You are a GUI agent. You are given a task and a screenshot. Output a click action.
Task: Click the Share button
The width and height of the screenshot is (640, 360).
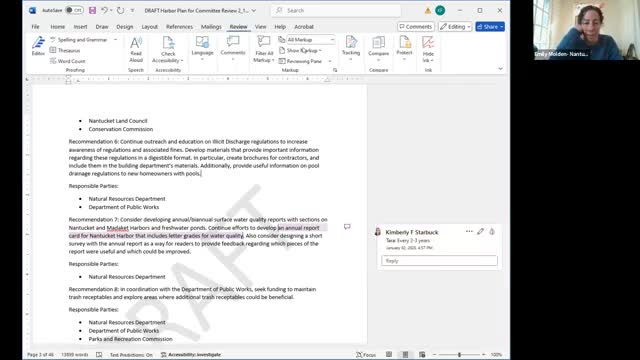pyautogui.click(x=490, y=27)
